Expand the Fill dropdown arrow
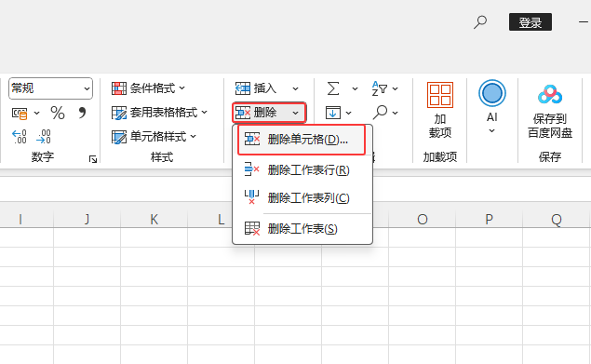591x364 pixels. [348, 113]
